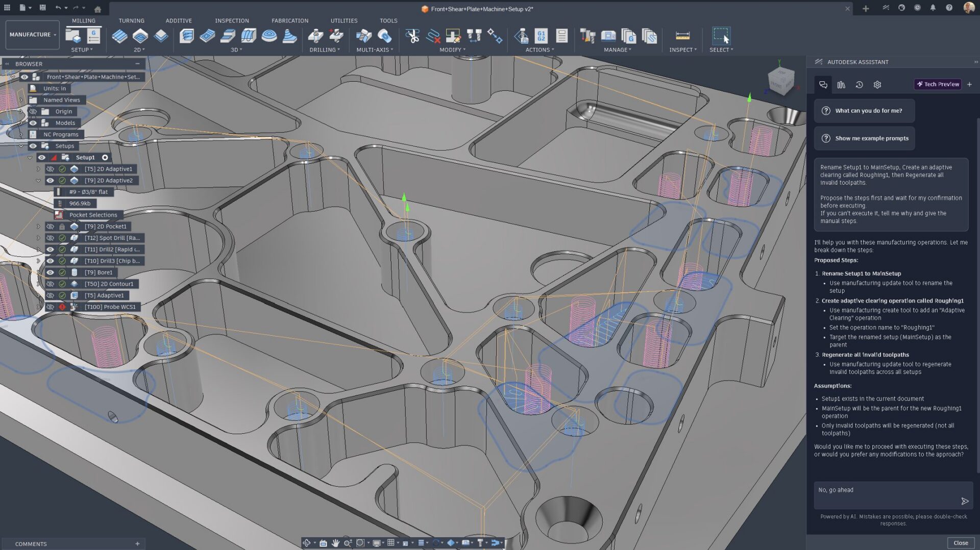This screenshot has width=980, height=550.
Task: Expand the [T5] 2D Adaptive1 tree node
Action: click(x=38, y=169)
